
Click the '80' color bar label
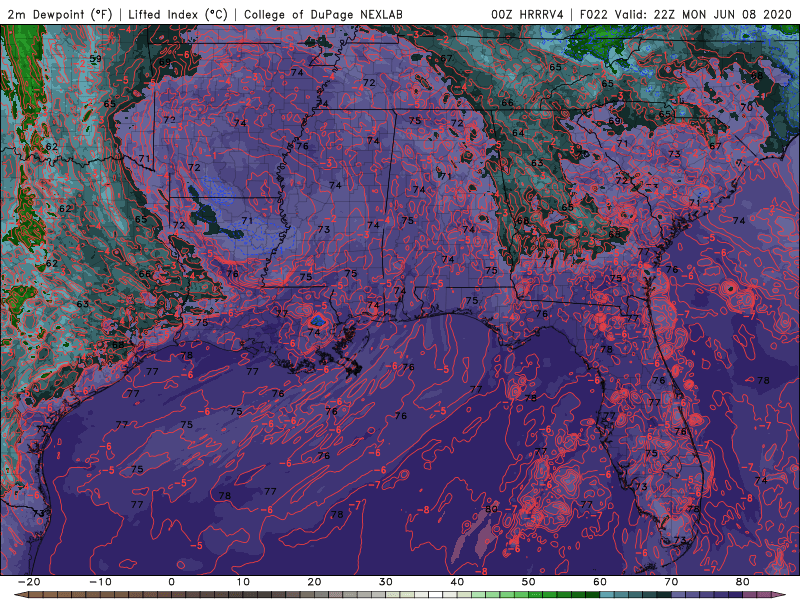coord(743,582)
